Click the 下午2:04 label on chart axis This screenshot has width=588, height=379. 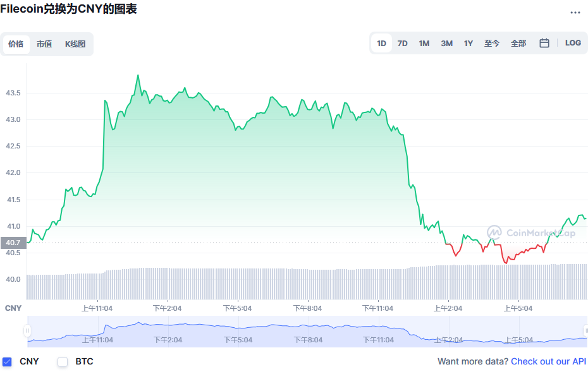tap(168, 308)
